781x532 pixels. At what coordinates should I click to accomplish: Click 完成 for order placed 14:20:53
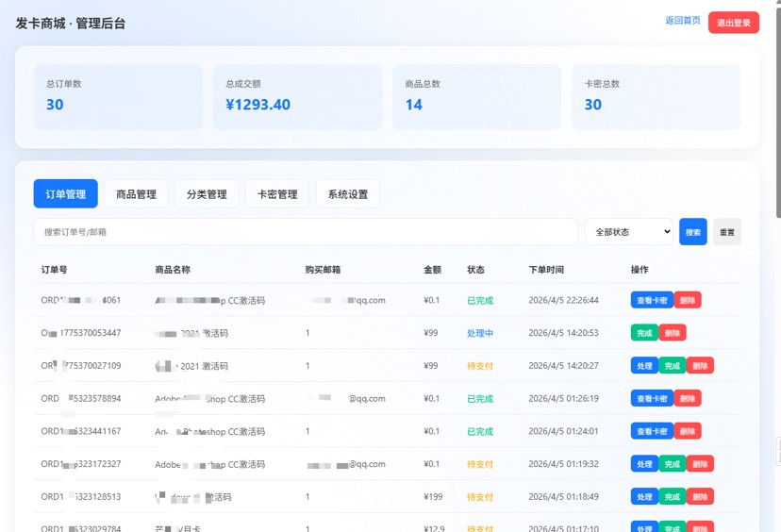coord(644,333)
